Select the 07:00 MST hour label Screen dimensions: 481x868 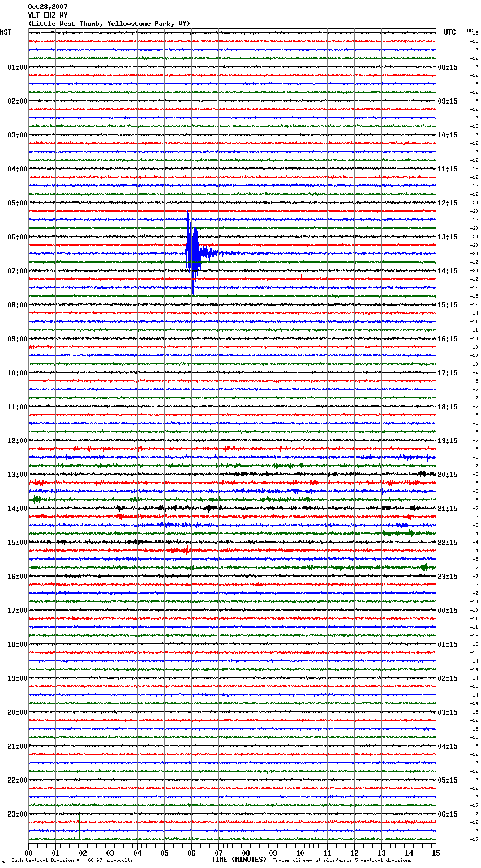(x=17, y=271)
